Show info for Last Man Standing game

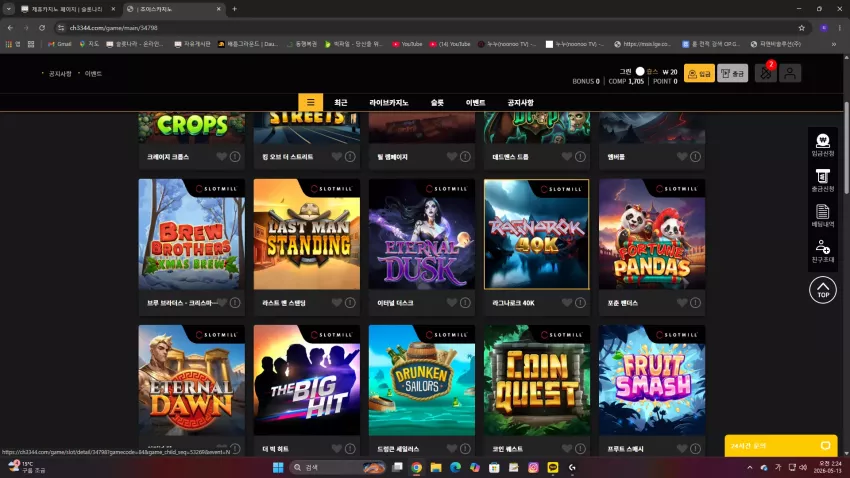pos(350,302)
